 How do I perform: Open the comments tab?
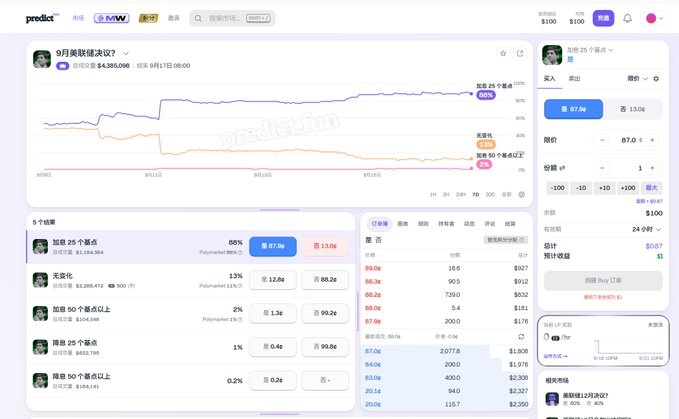point(490,224)
